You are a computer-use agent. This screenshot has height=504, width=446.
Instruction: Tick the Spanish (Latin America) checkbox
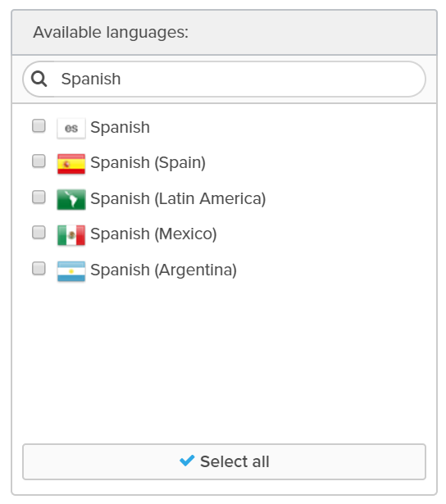pyautogui.click(x=39, y=197)
